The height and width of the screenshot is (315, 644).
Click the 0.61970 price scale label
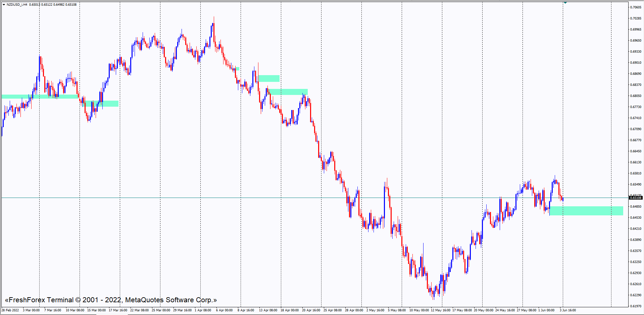click(635, 306)
